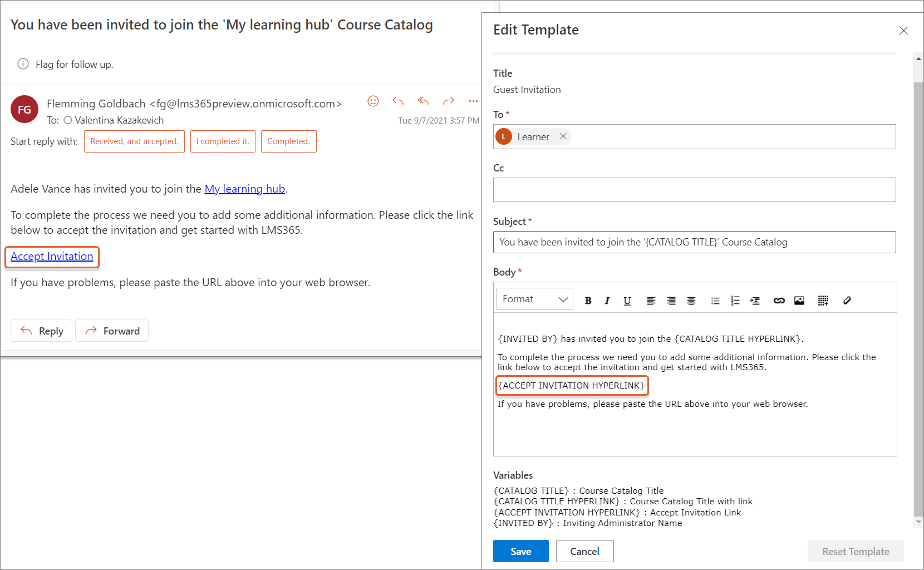The height and width of the screenshot is (570, 924).
Task: Save the edited template
Action: pos(520,551)
